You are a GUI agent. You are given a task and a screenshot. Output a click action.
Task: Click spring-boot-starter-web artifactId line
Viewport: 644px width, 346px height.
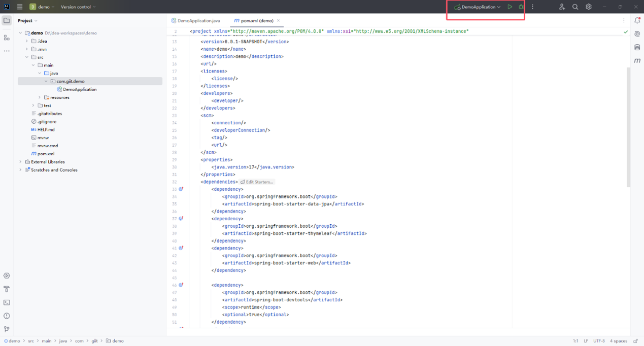click(286, 263)
